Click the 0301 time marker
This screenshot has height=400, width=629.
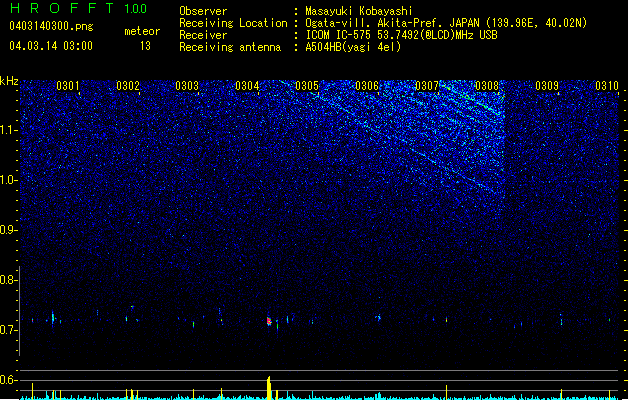pyautogui.click(x=68, y=86)
